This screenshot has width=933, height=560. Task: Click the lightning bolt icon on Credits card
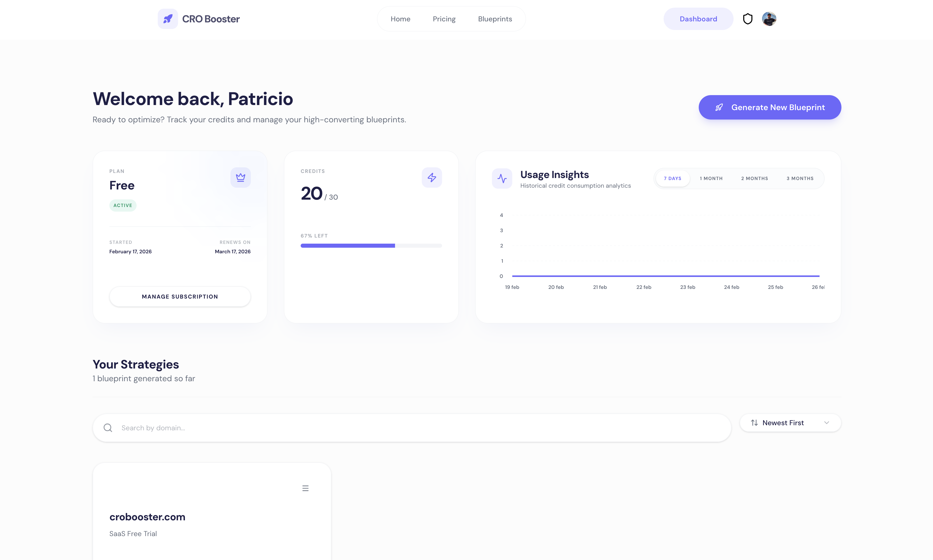(432, 177)
